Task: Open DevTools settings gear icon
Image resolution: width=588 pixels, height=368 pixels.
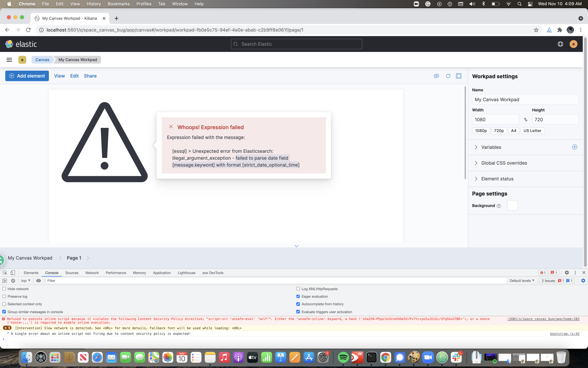Action: (567, 273)
